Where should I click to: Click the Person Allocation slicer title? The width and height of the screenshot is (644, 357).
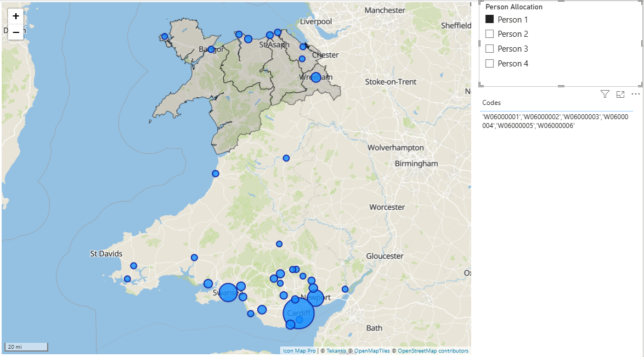click(514, 7)
